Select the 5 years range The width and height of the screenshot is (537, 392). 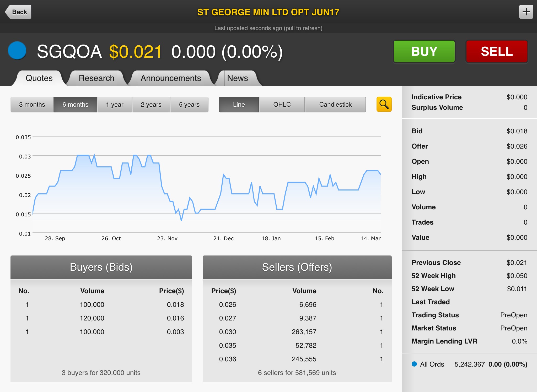click(x=189, y=105)
